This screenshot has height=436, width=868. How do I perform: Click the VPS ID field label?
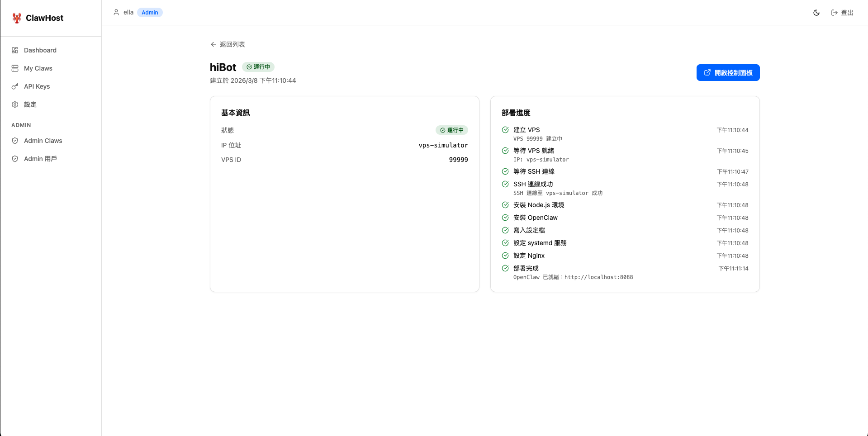click(231, 160)
